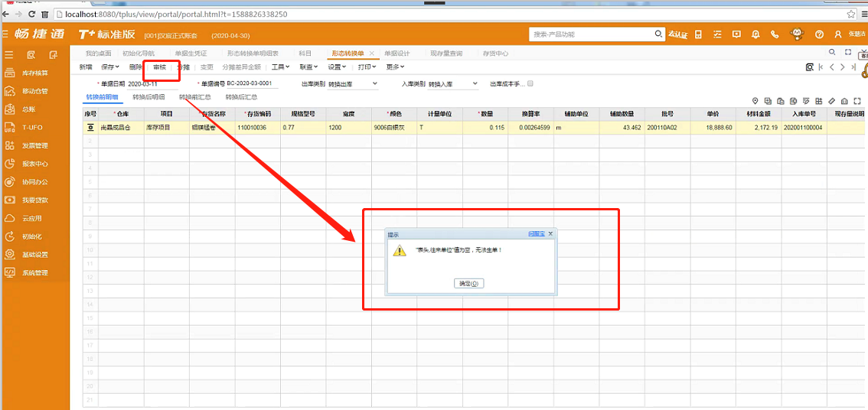
Task: Click the help question mark icon
Action: click(x=819, y=34)
